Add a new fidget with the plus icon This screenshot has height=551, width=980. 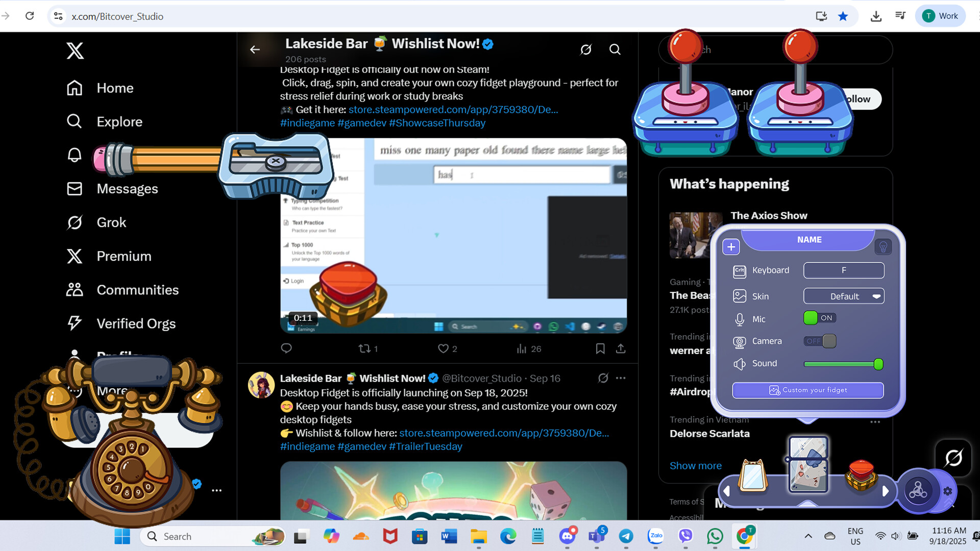pyautogui.click(x=731, y=246)
